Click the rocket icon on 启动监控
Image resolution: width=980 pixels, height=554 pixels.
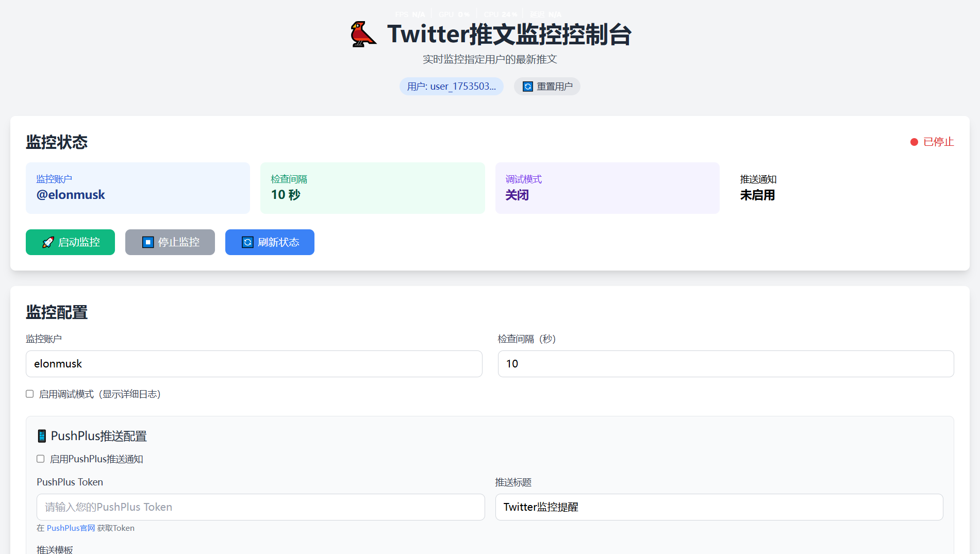click(48, 242)
